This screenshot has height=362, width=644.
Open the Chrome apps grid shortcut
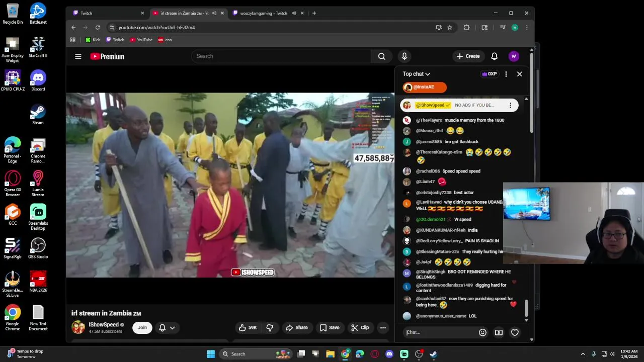(73, 40)
